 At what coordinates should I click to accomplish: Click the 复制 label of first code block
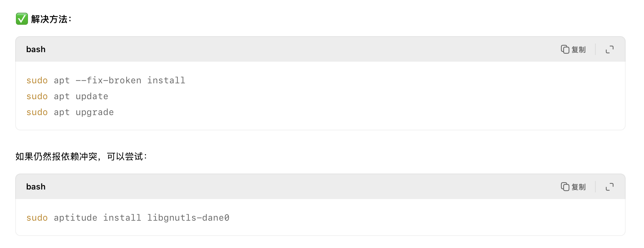(x=579, y=50)
